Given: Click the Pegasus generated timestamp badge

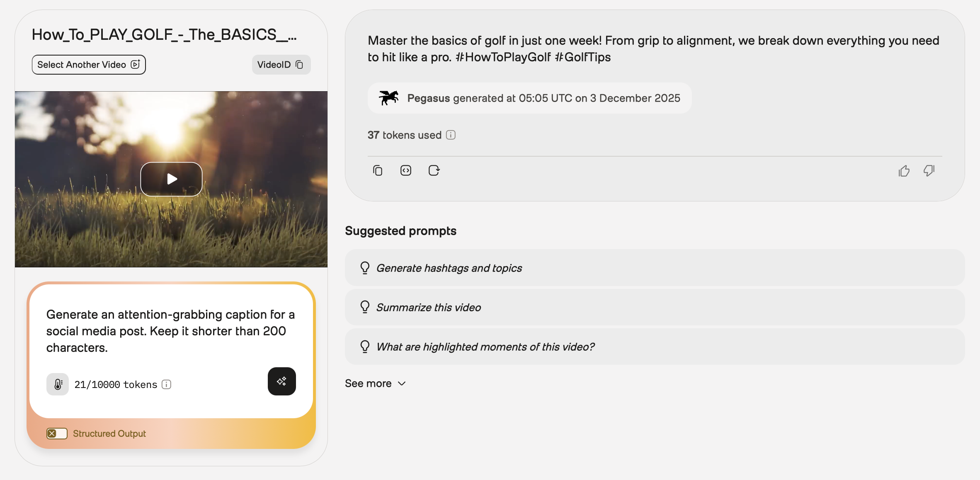Looking at the screenshot, I should (529, 98).
